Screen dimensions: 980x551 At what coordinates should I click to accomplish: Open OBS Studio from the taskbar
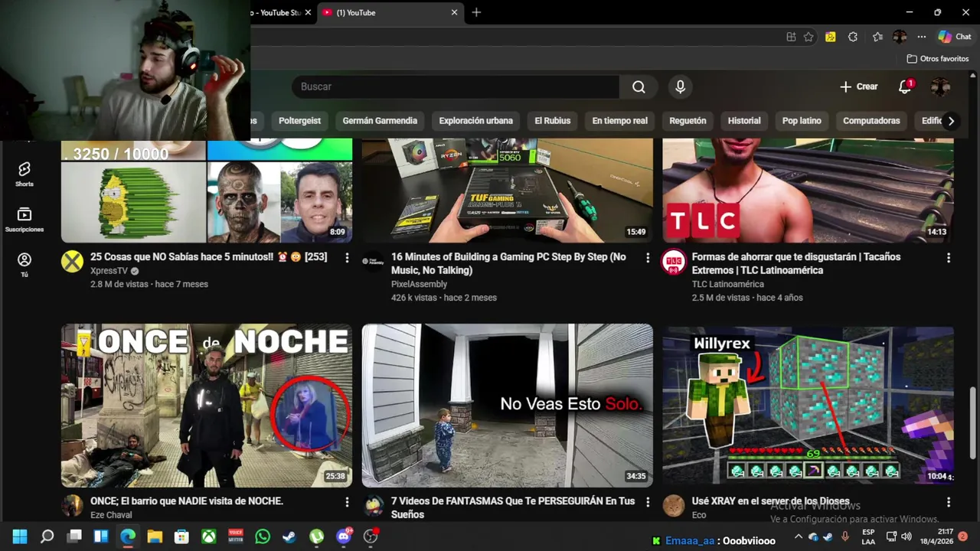[371, 536]
